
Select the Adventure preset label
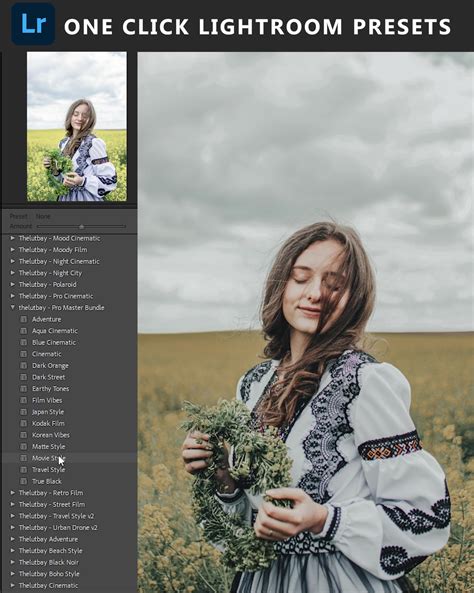coord(47,319)
